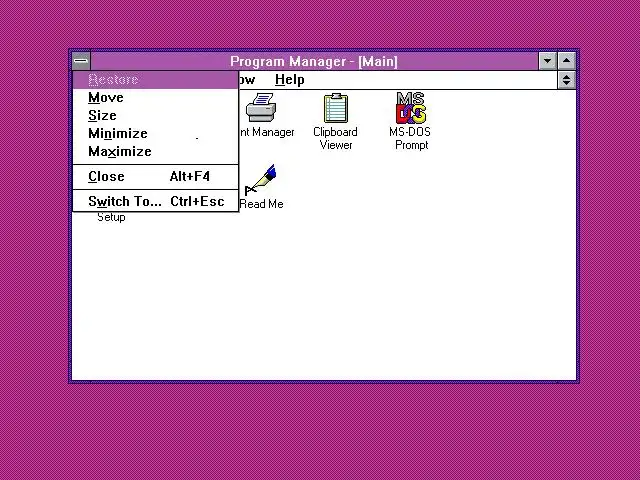640x480 pixels.
Task: Select Minimize in the control menu
Action: [x=155, y=133]
